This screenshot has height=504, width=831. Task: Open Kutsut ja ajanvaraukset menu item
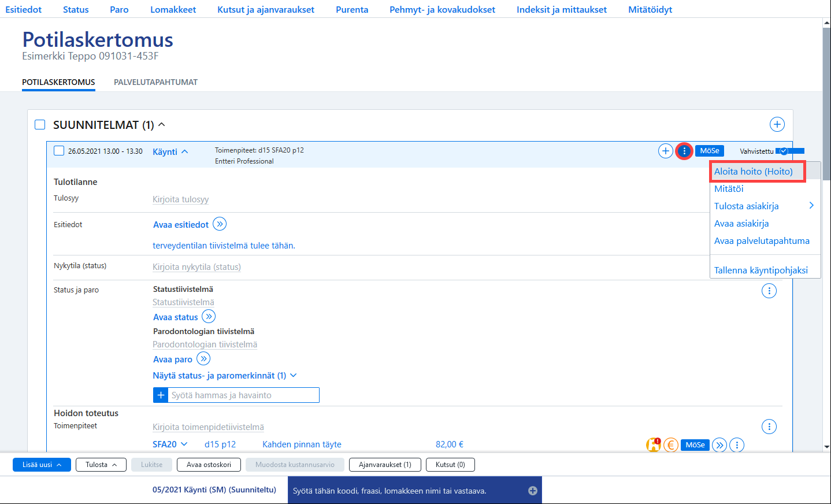coord(266,9)
